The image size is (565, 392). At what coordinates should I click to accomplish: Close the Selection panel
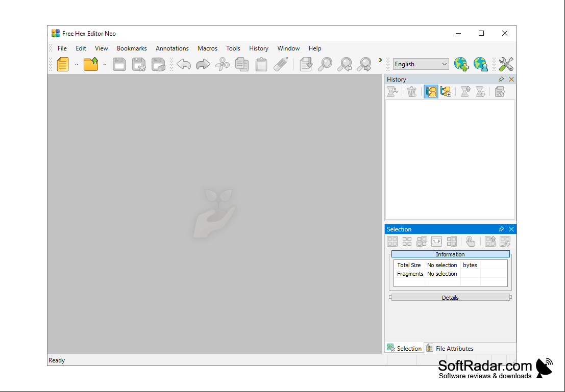click(x=511, y=229)
